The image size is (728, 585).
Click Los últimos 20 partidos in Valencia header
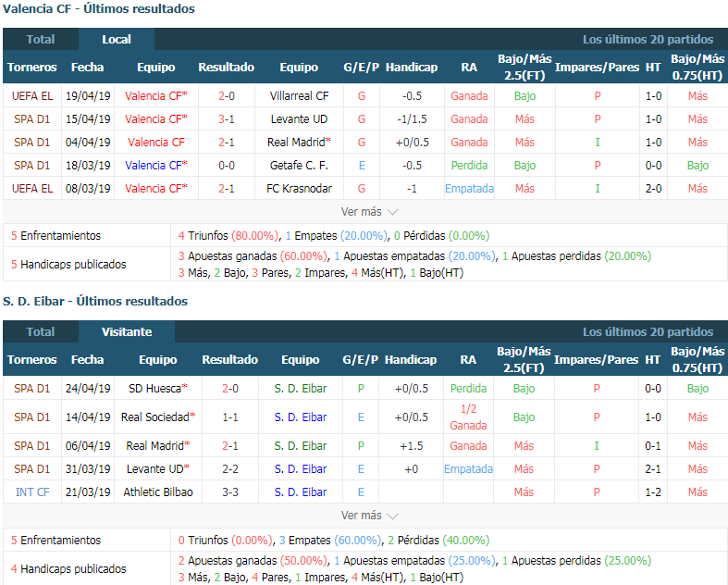[648, 40]
